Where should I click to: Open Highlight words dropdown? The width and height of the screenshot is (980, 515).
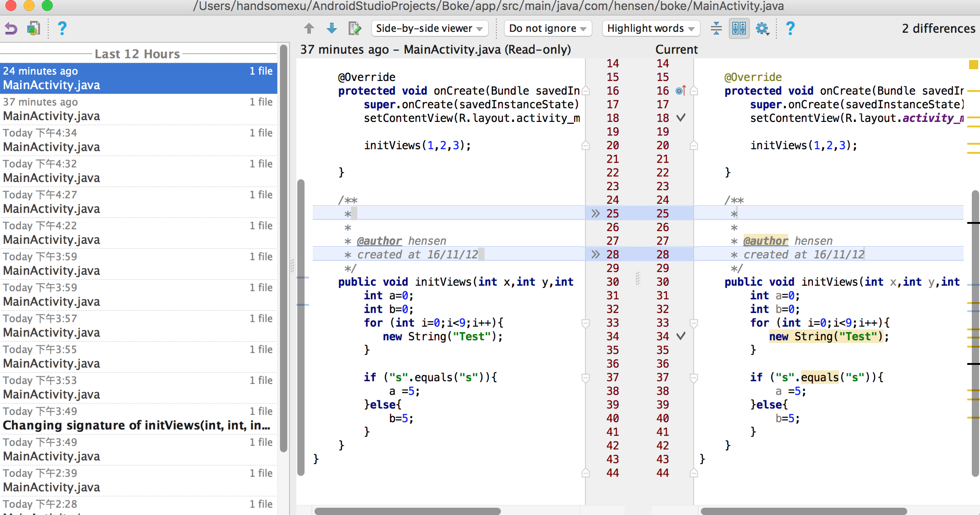tap(651, 29)
